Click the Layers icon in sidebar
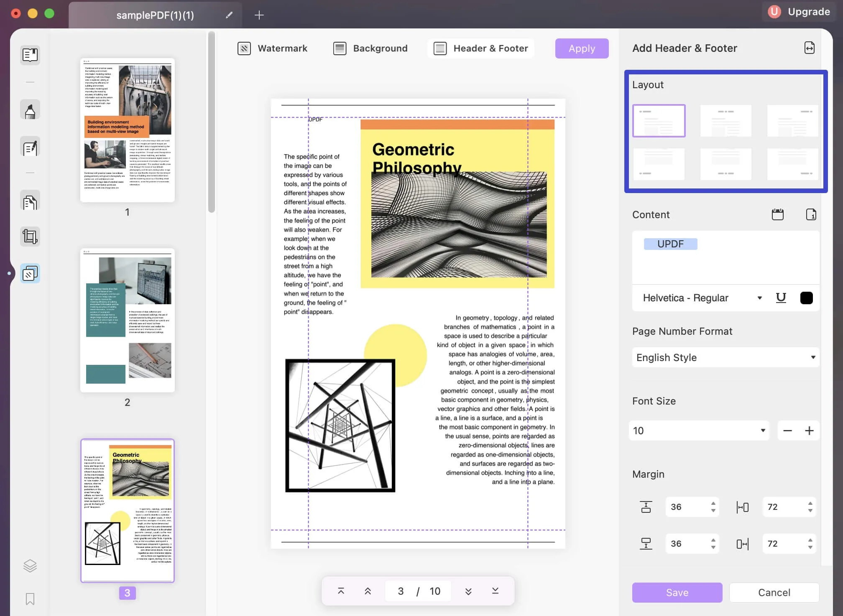The width and height of the screenshot is (843, 616). coord(30,565)
